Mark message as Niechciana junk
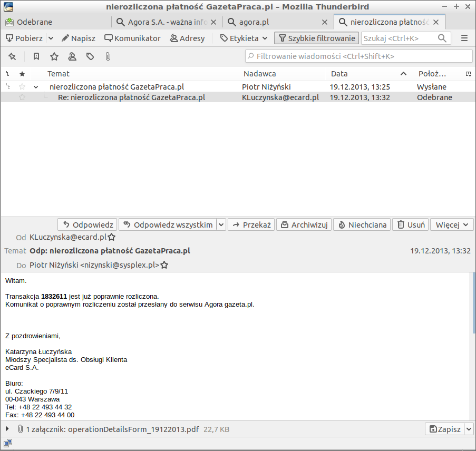Image resolution: width=476 pixels, height=451 pixels. pos(362,225)
